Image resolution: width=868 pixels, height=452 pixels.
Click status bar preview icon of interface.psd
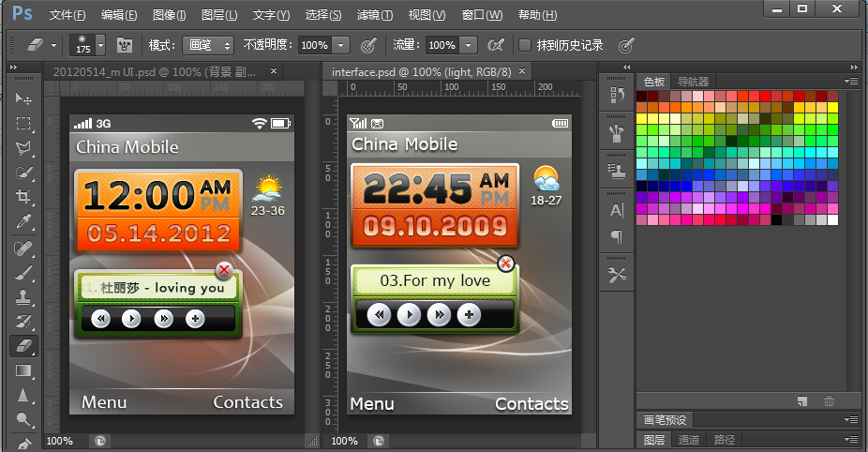tap(379, 441)
